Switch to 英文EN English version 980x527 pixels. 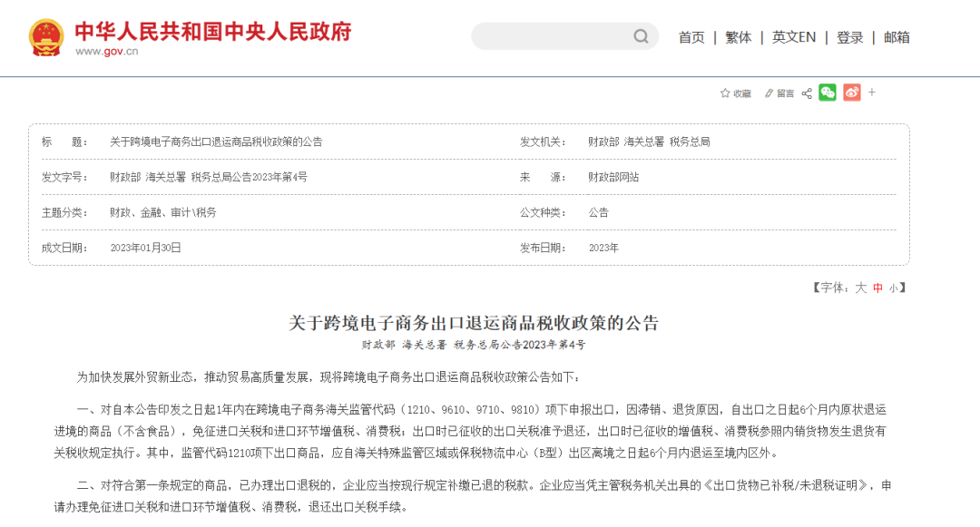click(794, 37)
